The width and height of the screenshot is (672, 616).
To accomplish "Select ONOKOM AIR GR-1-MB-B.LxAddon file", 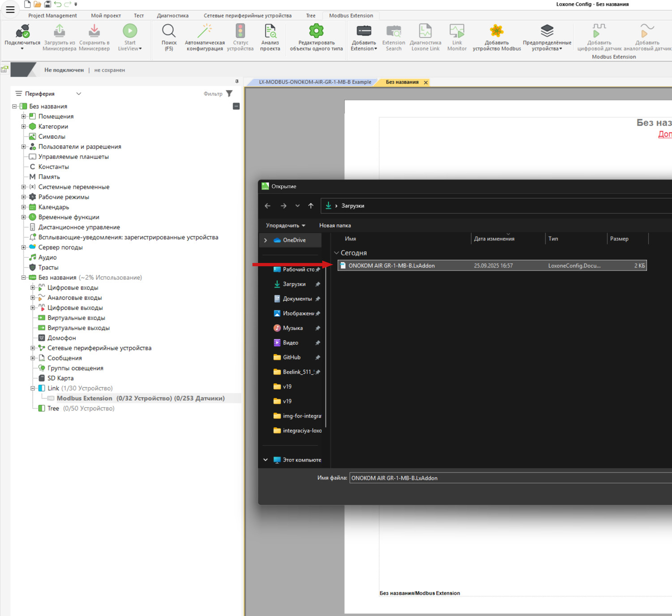I will (392, 266).
